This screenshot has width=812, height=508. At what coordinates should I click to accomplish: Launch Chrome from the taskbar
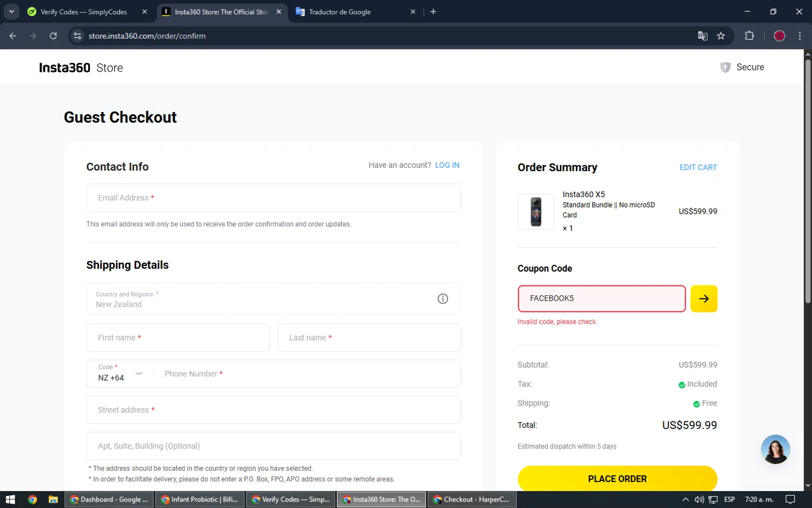tap(32, 499)
